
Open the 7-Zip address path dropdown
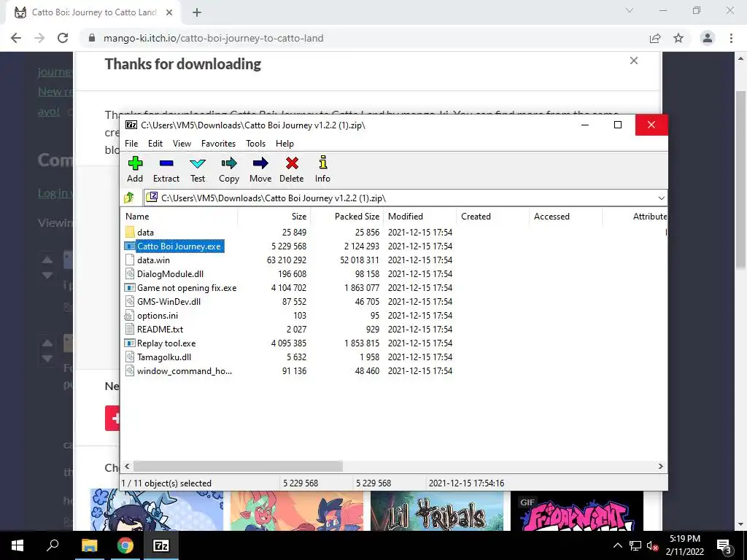tap(661, 198)
